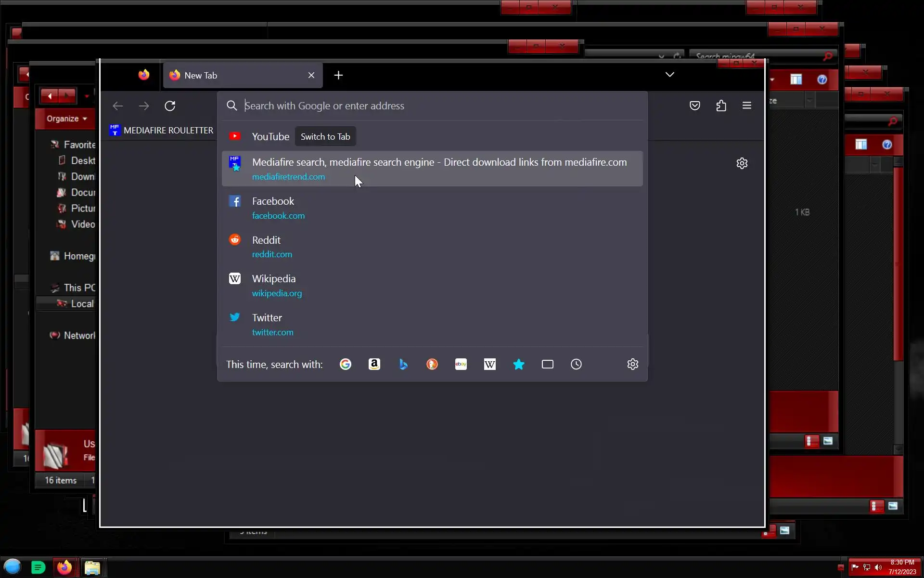
Task: Save page to Pocket icon
Action: (695, 105)
